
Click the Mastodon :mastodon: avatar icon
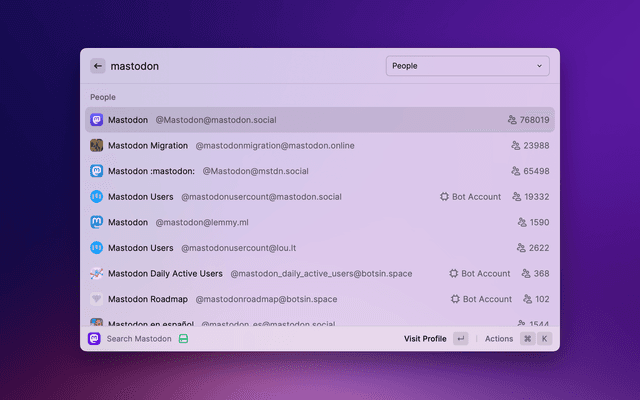click(97, 171)
